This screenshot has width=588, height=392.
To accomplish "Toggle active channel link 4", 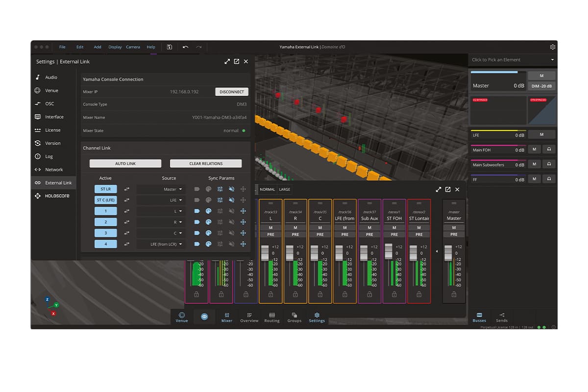I will tap(105, 244).
